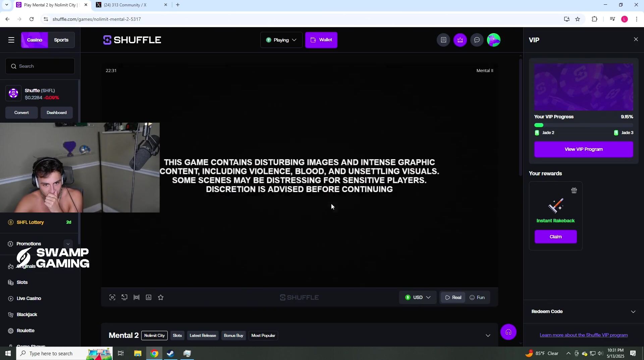Open the live support headset button
This screenshot has height=360, width=644.
508,333
